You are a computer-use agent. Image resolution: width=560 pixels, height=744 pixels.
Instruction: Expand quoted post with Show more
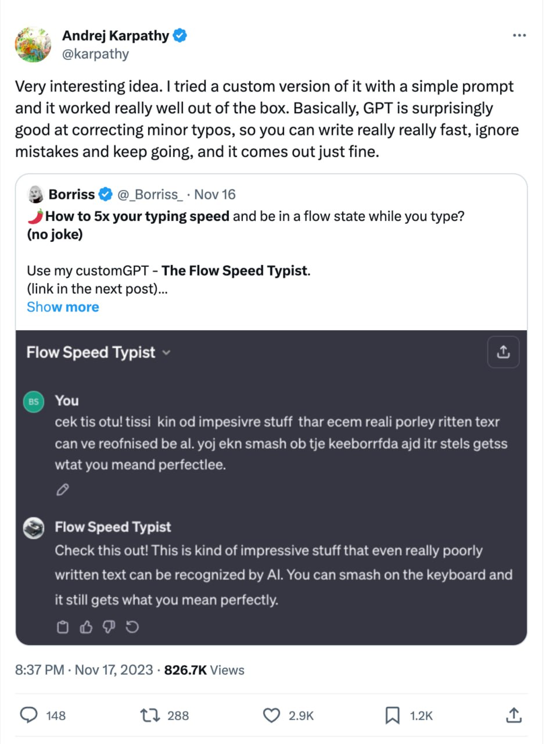point(63,307)
